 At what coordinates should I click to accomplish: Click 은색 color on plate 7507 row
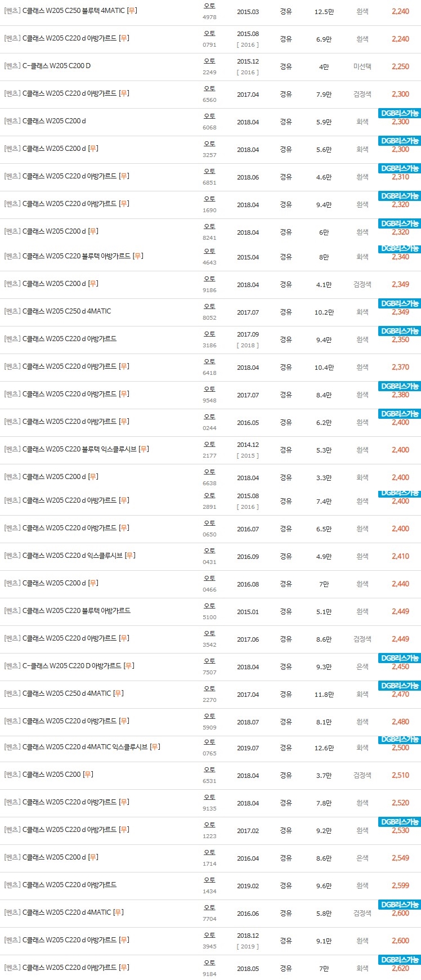362,666
